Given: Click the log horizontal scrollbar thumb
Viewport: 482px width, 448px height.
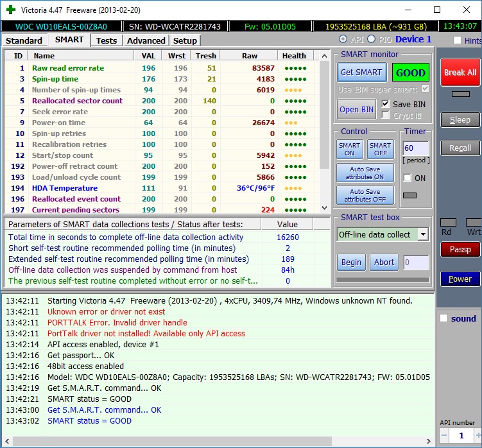Looking at the screenshot, I should tap(172, 441).
